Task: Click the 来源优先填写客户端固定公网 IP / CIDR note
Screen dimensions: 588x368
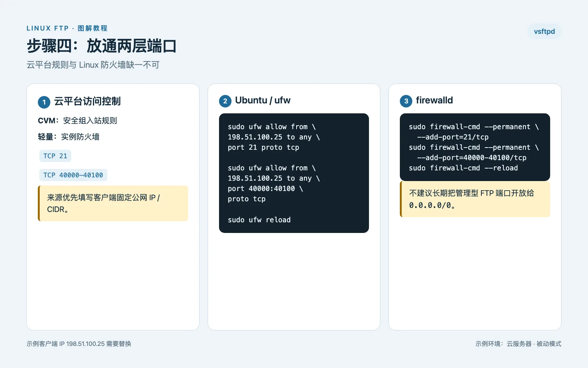Action: pyautogui.click(x=113, y=204)
